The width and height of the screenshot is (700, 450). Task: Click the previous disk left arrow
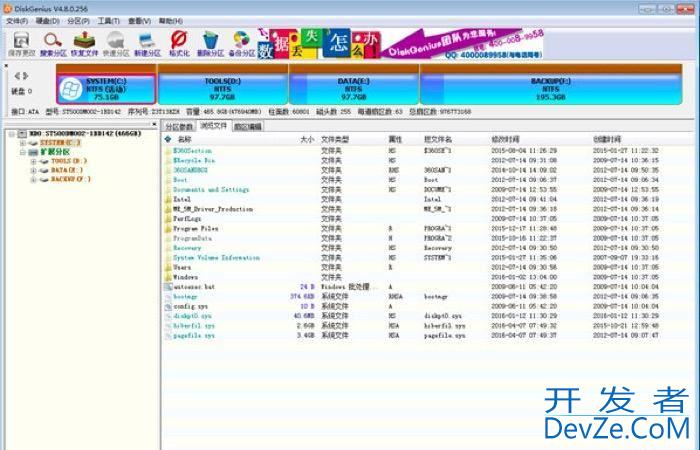click(x=17, y=76)
